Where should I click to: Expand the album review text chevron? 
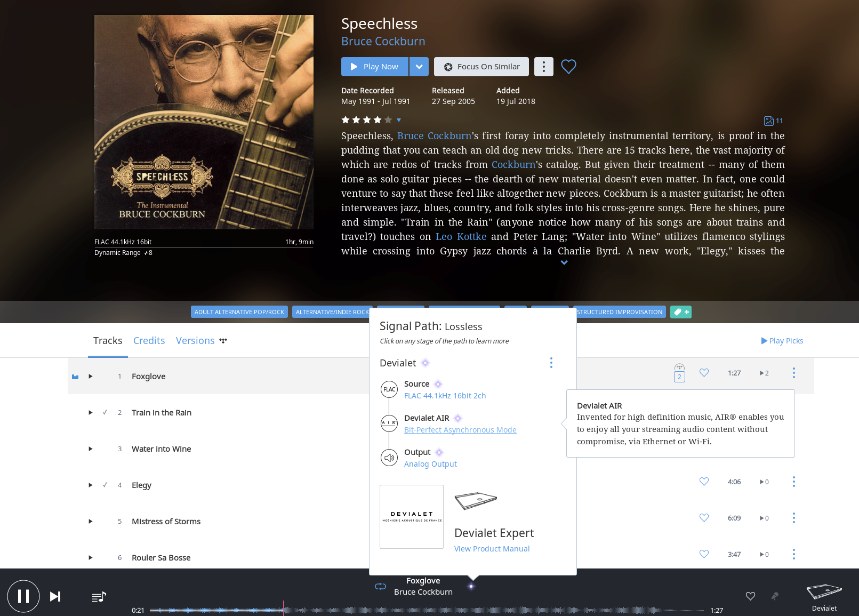(564, 262)
